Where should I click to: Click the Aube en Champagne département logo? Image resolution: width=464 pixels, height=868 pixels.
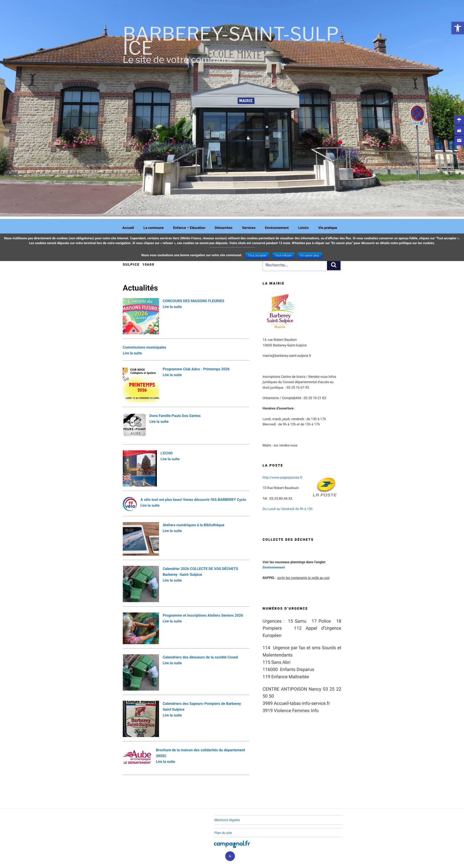(x=137, y=757)
